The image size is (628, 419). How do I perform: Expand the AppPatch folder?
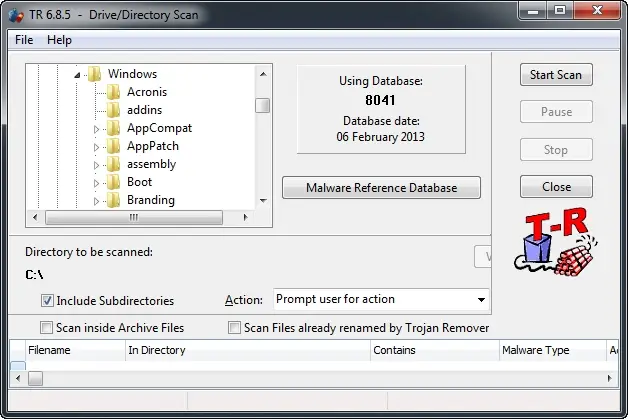(x=96, y=147)
